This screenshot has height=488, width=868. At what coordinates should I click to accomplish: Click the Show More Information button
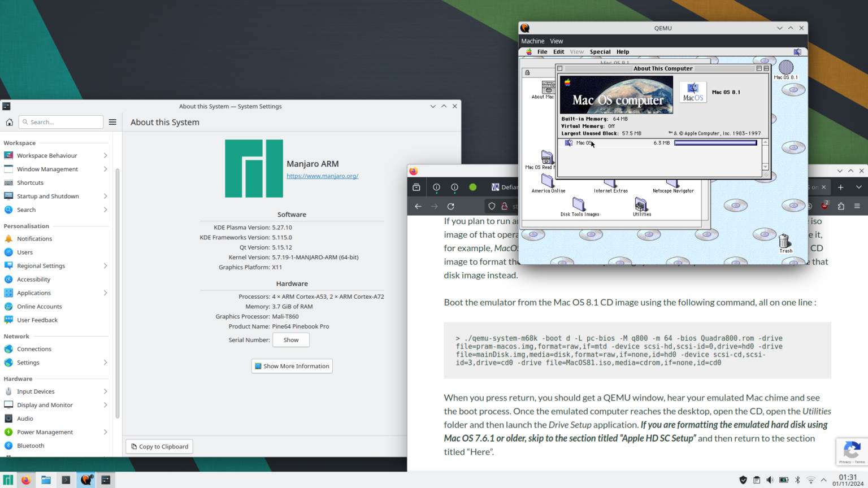[292, 365]
